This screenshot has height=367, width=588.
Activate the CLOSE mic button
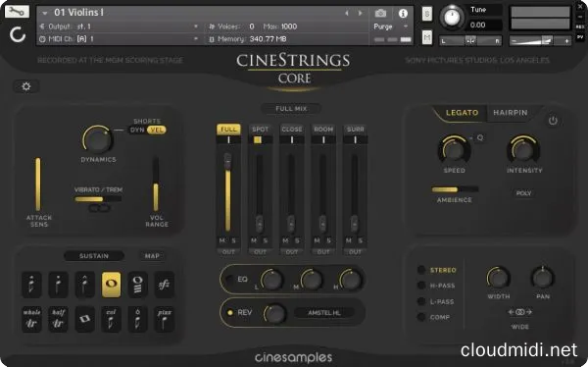pyautogui.click(x=292, y=130)
